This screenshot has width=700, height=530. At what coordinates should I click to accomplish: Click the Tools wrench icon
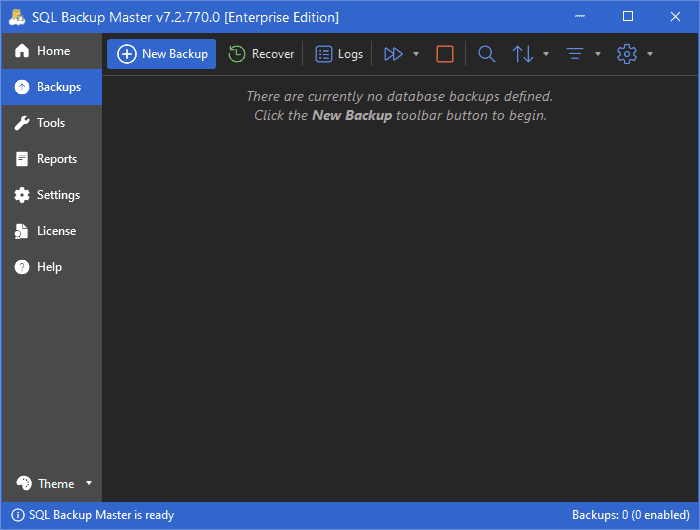coord(22,123)
